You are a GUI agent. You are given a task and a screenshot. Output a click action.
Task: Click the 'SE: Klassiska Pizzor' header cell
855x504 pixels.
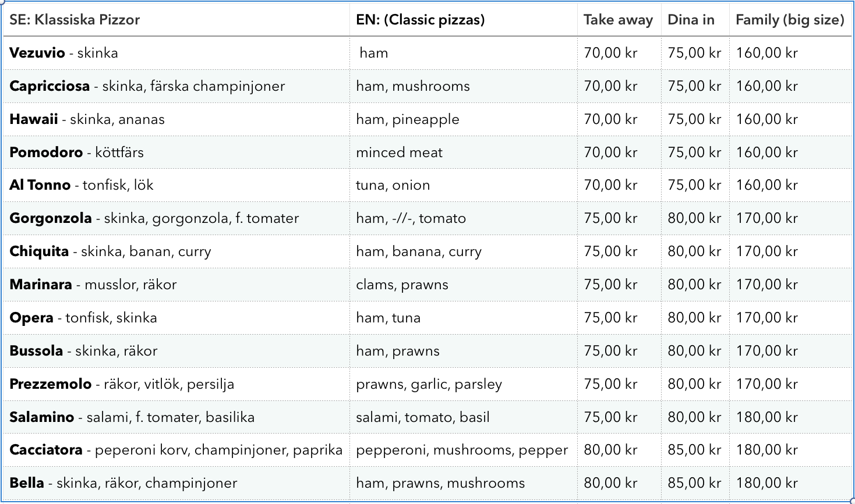pyautogui.click(x=75, y=20)
